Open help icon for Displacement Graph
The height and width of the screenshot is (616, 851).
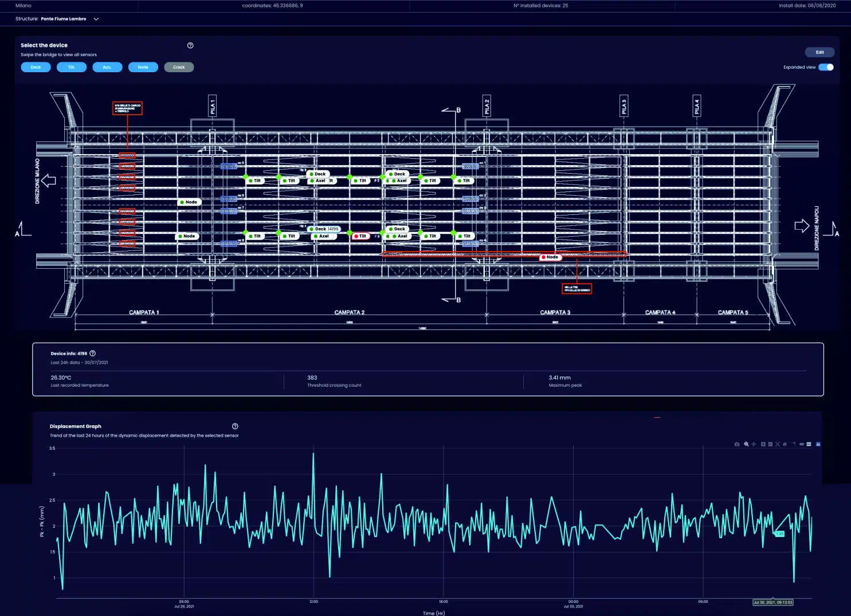pyautogui.click(x=235, y=426)
